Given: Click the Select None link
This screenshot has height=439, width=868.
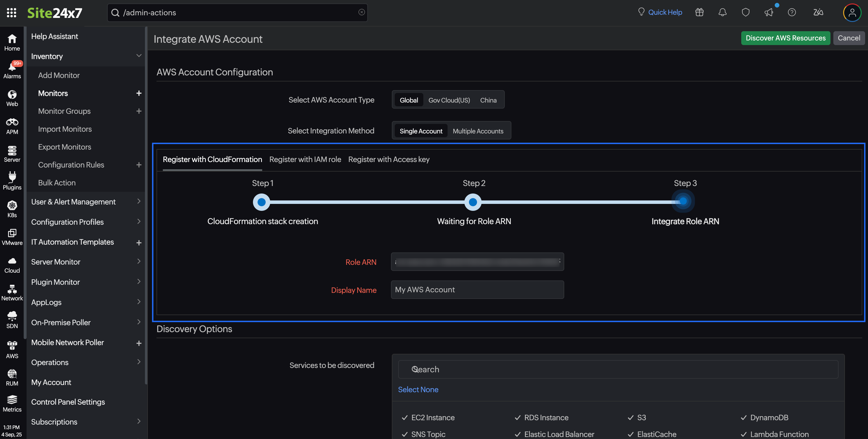Looking at the screenshot, I should [x=418, y=389].
